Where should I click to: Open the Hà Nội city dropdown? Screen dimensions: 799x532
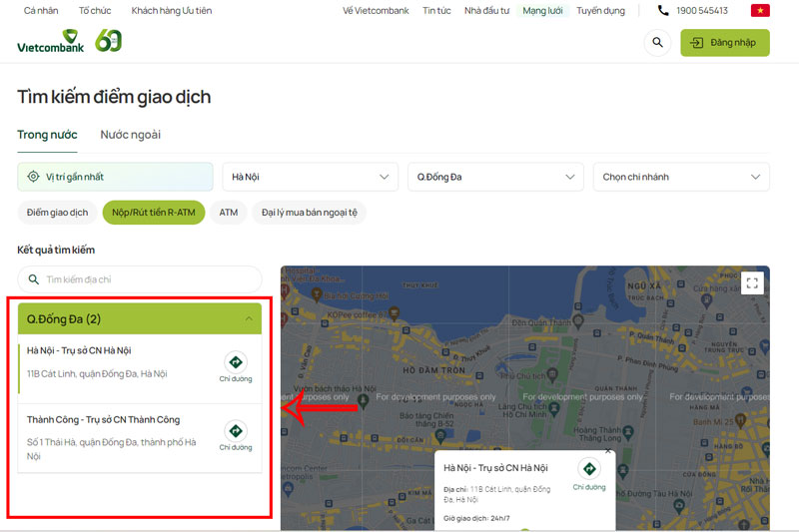311,177
